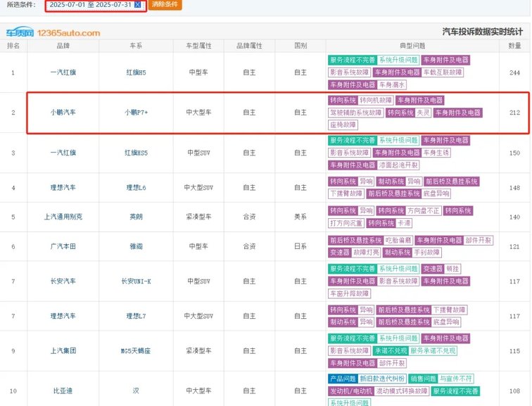Click the 清除条件 orange button

[x=165, y=4]
